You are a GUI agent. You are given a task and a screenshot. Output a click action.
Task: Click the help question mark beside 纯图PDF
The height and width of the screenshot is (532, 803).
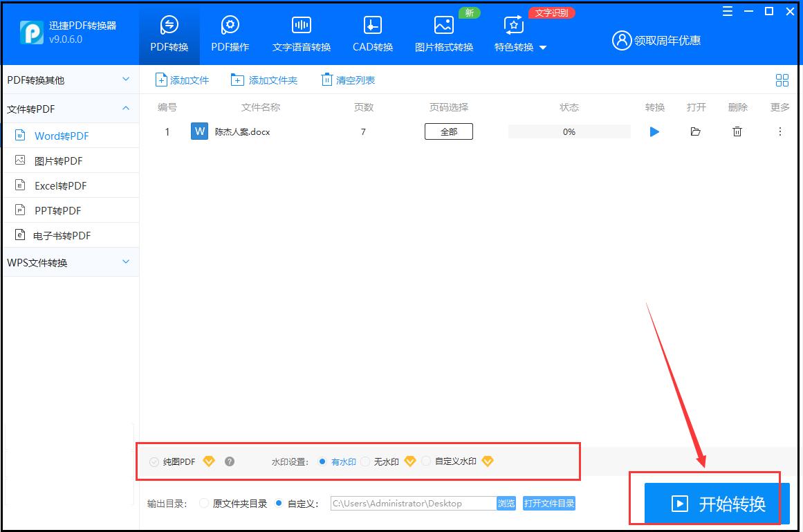(x=229, y=461)
